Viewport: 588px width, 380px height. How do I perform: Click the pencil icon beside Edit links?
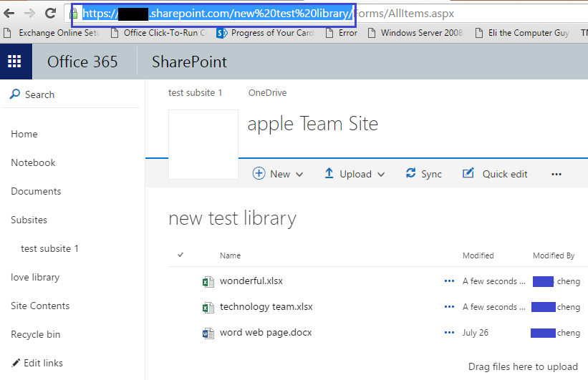point(15,363)
